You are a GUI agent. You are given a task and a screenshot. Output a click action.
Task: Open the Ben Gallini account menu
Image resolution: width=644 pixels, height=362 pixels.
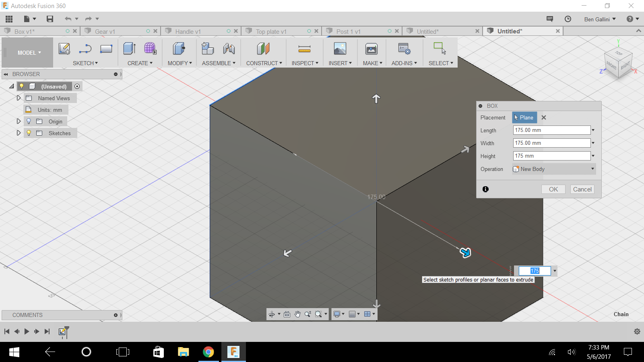tap(600, 19)
